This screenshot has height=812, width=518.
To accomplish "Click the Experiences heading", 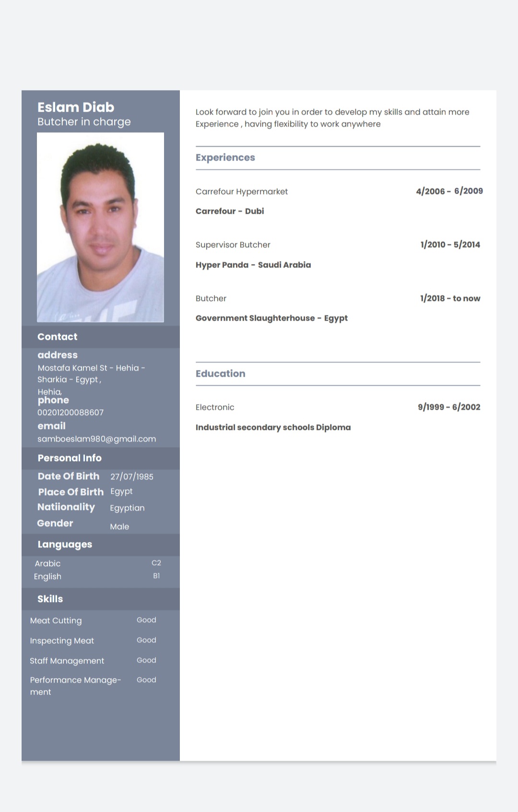I will (x=225, y=158).
